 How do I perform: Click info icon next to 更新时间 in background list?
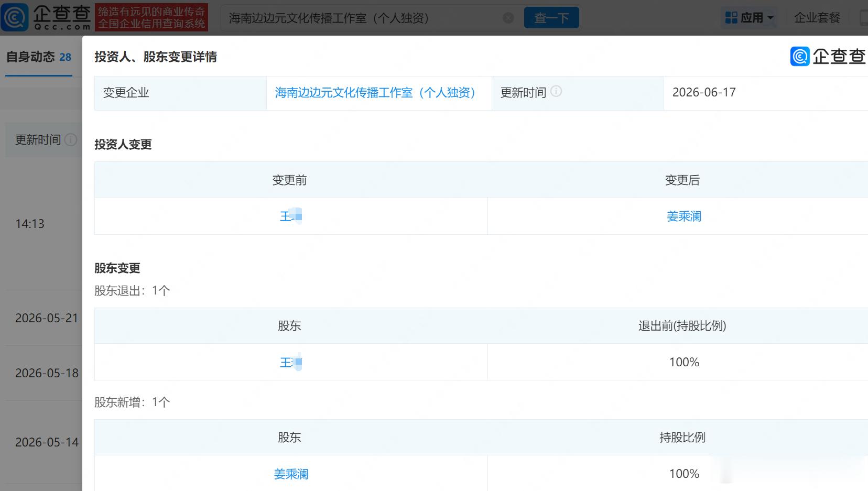(x=71, y=140)
